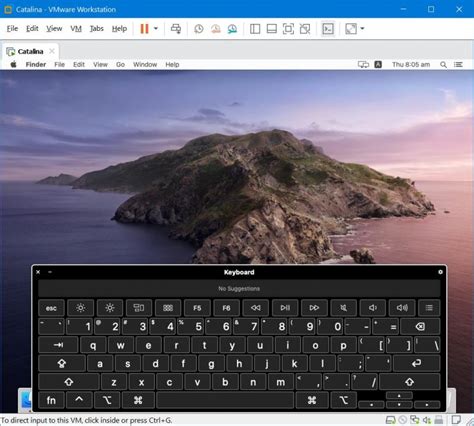Open the VMware Help menu
The width and height of the screenshot is (474, 426).
[x=119, y=29]
